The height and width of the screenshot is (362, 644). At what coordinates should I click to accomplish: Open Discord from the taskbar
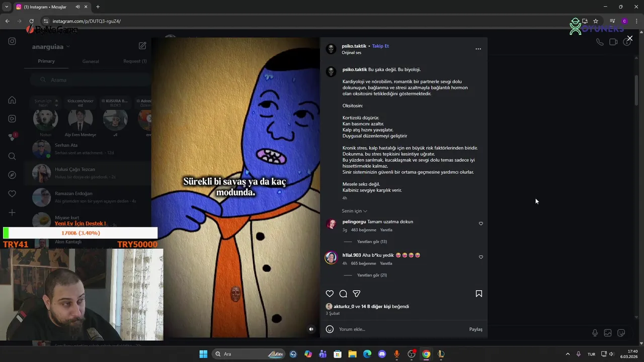382,354
